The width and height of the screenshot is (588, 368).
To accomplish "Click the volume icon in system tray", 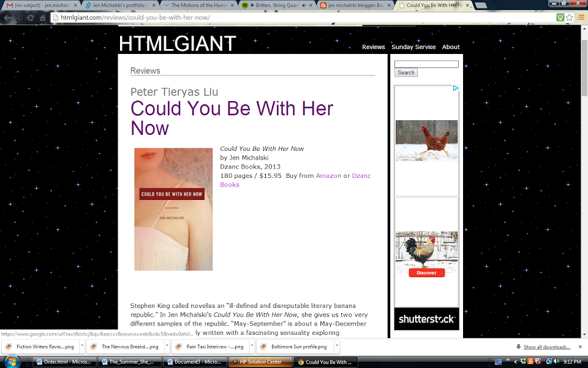I will 557,362.
